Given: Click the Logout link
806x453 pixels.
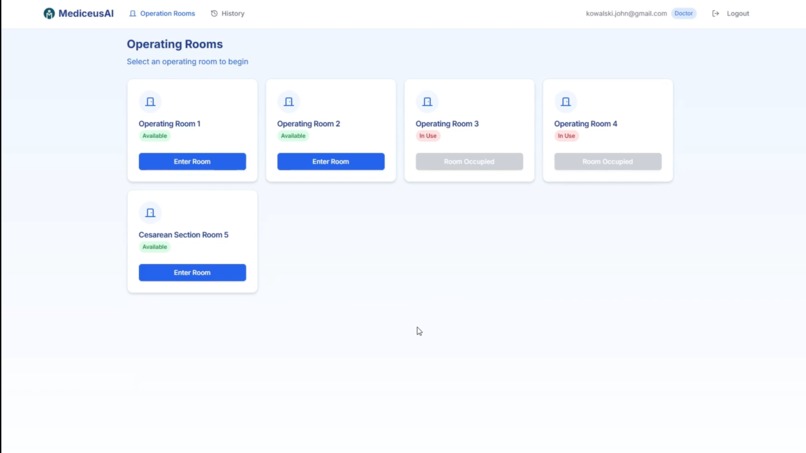Looking at the screenshot, I should (730, 13).
